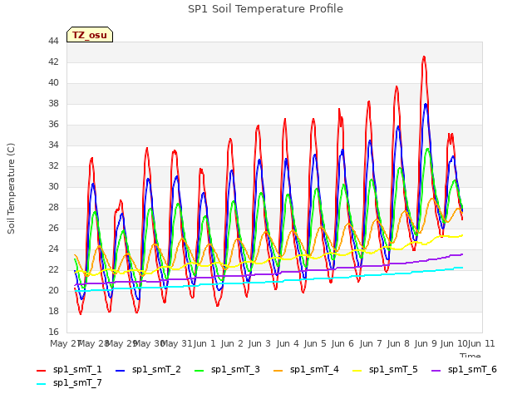
Task: Click the 40 y-axis tick label
Action: coord(53,82)
